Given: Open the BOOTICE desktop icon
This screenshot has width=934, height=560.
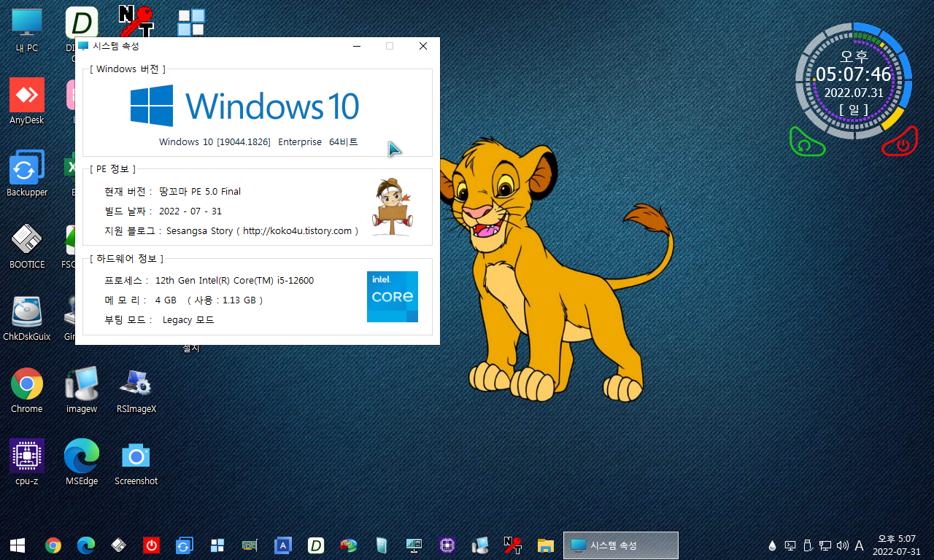Looking at the screenshot, I should coord(27,246).
